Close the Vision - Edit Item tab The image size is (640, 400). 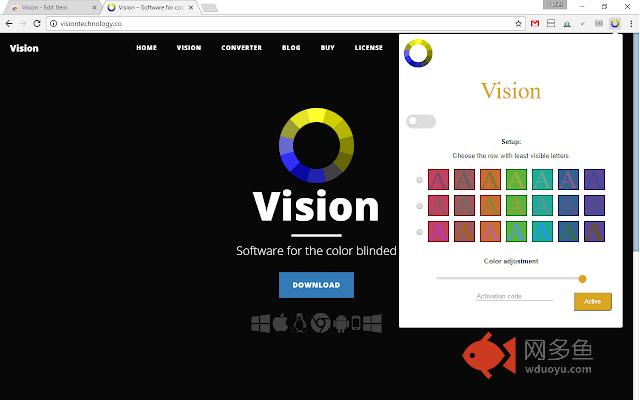pos(94,7)
